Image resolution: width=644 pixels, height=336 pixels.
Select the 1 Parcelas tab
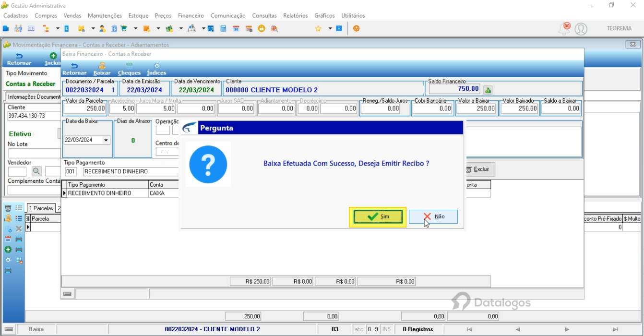(41, 208)
